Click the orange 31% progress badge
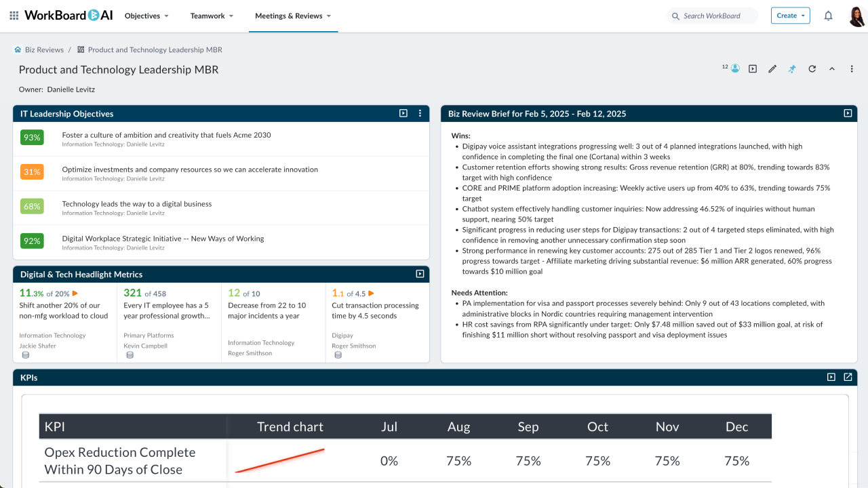Viewport: 868px width, 488px height. (x=32, y=172)
